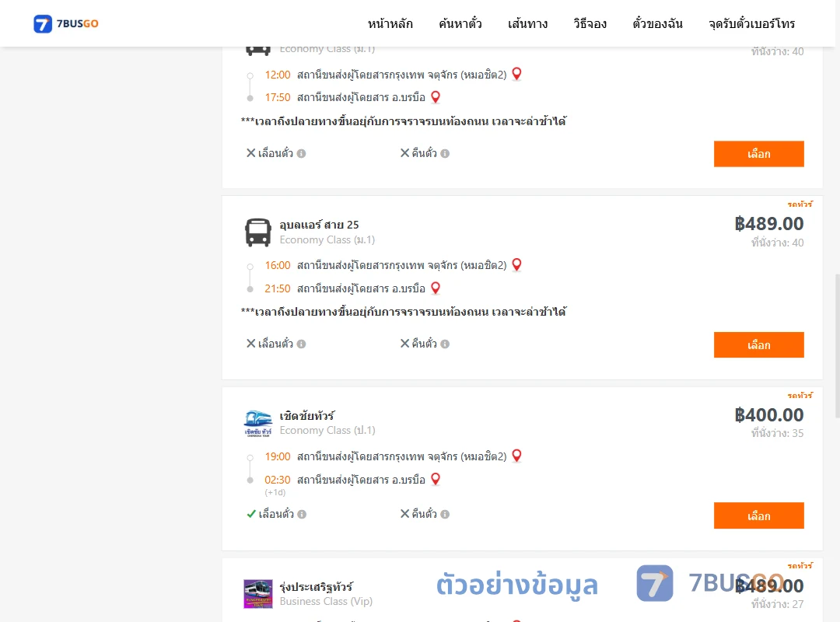The height and width of the screenshot is (622, 840).
Task: Click the เชิดชัยทัวร์ operator logo
Action: tap(258, 423)
